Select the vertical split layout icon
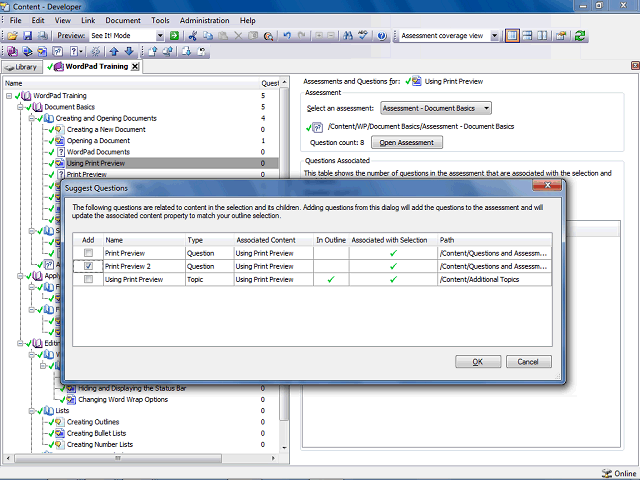Screen dimensions: 640x480 coord(542,36)
